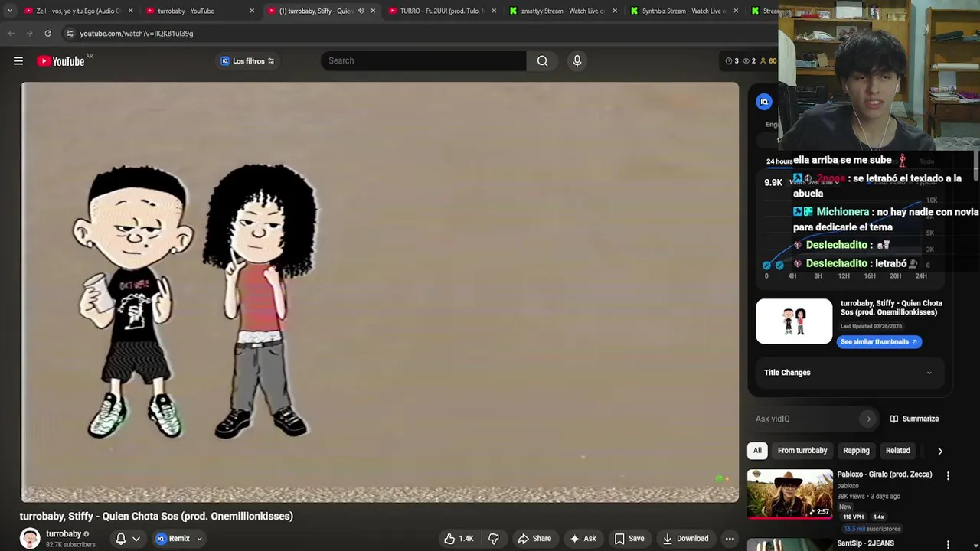Save the video to a playlist
The width and height of the screenshot is (980, 551).
coord(629,539)
